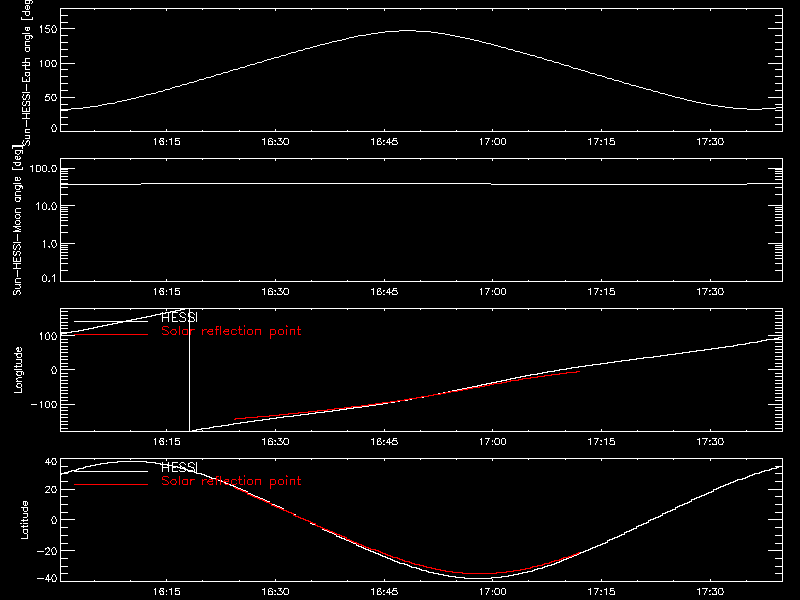Screen dimensions: 800x600
Task: Pick 17:30 time label under Moon angle plot
Action: 710,291
